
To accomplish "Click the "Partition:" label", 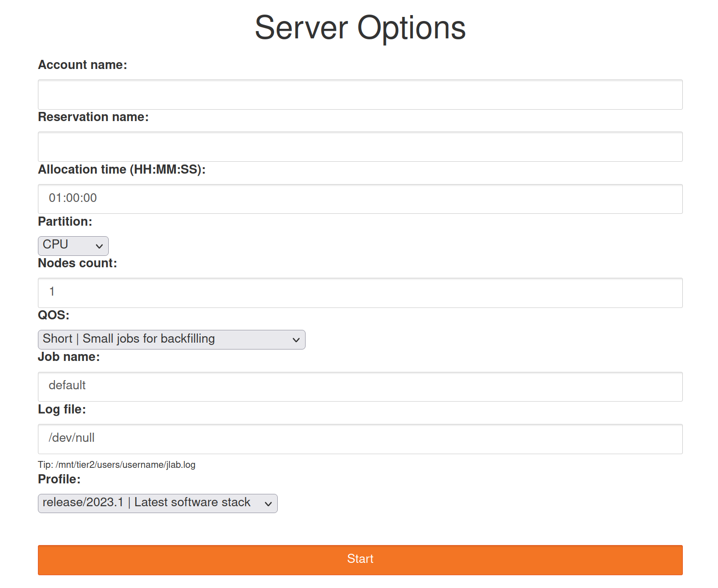I will pyautogui.click(x=65, y=222).
